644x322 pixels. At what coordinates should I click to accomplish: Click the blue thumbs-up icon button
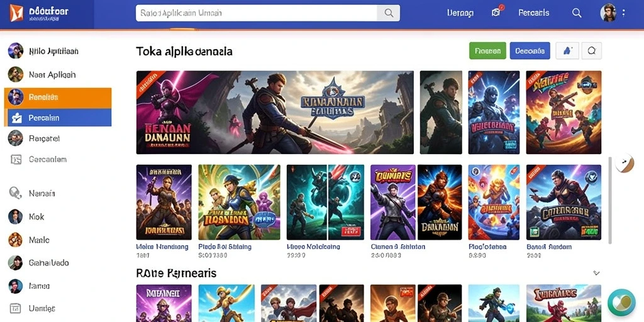click(567, 50)
